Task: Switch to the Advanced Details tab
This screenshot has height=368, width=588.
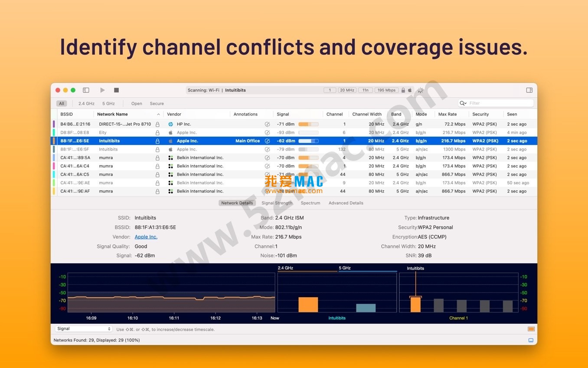Action: click(346, 203)
